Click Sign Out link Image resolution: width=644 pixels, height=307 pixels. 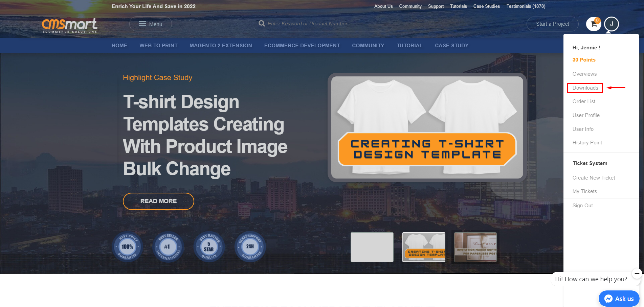point(582,206)
